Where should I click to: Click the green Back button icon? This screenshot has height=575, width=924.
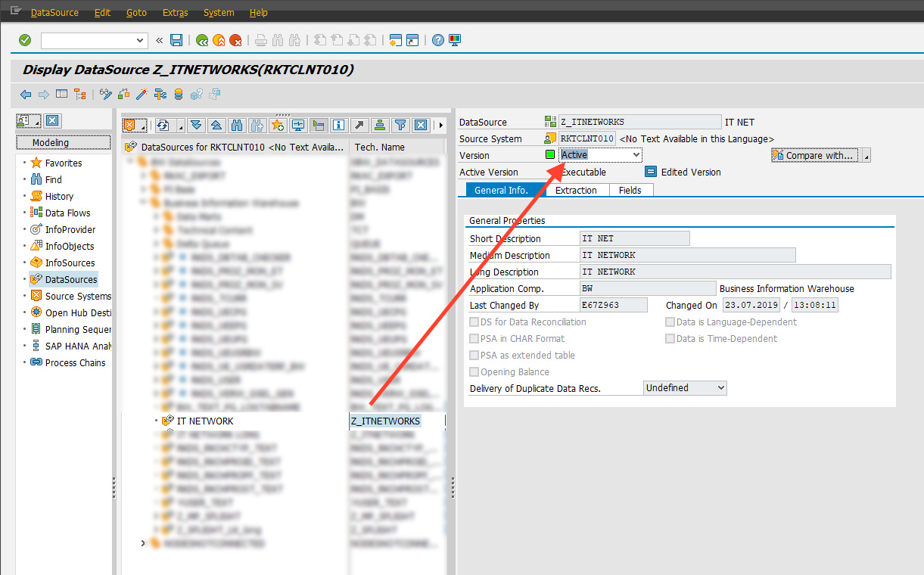(202, 40)
